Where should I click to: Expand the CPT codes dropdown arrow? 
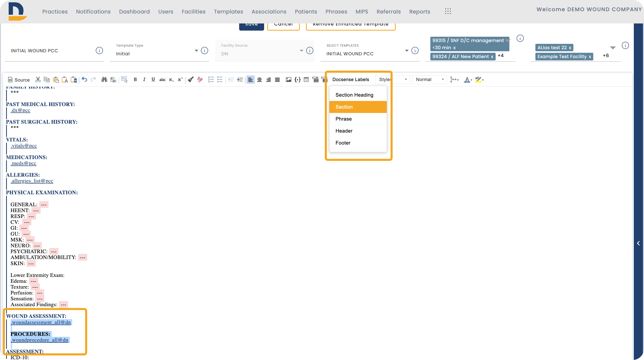[x=508, y=41]
